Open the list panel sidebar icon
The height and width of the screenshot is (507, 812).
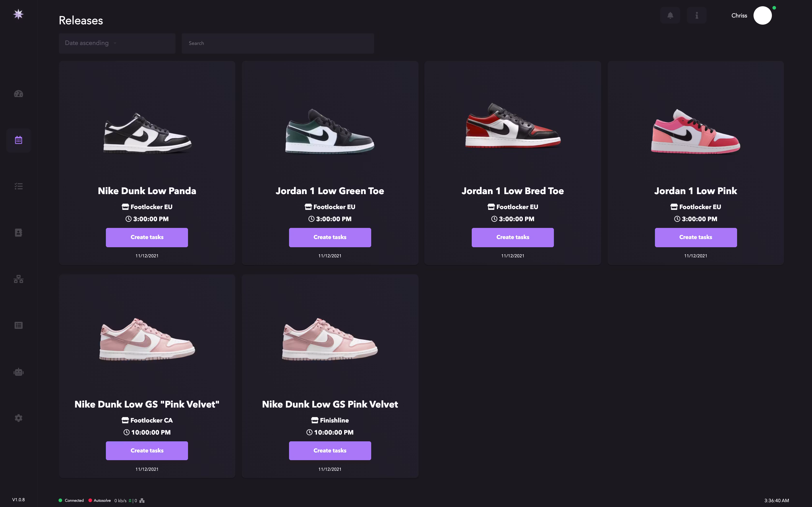point(18,325)
